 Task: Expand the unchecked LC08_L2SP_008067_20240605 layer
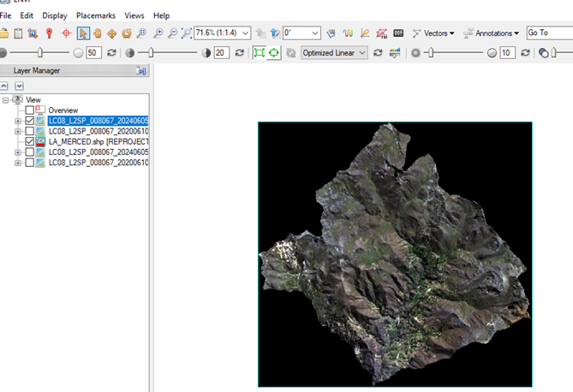17,152
